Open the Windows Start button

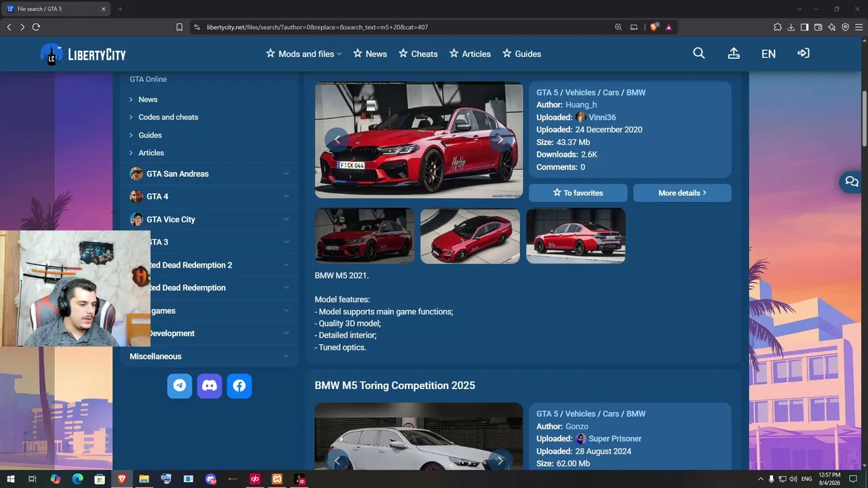coord(11,479)
